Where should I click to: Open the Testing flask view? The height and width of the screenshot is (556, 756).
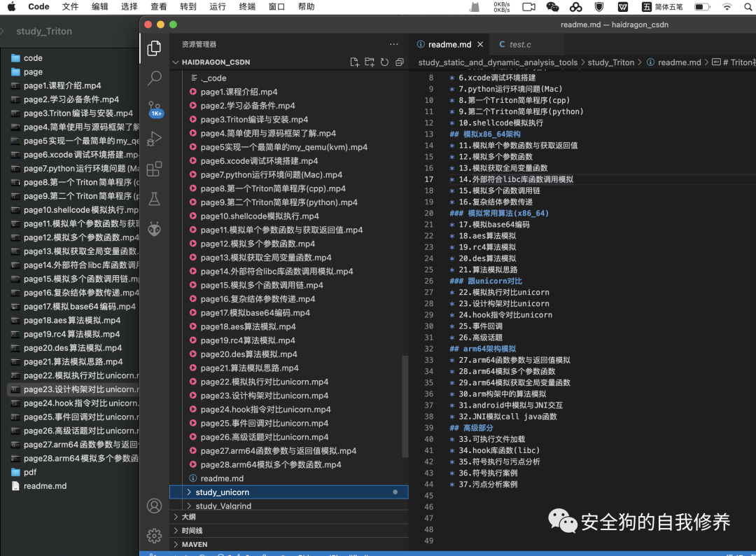(154, 199)
